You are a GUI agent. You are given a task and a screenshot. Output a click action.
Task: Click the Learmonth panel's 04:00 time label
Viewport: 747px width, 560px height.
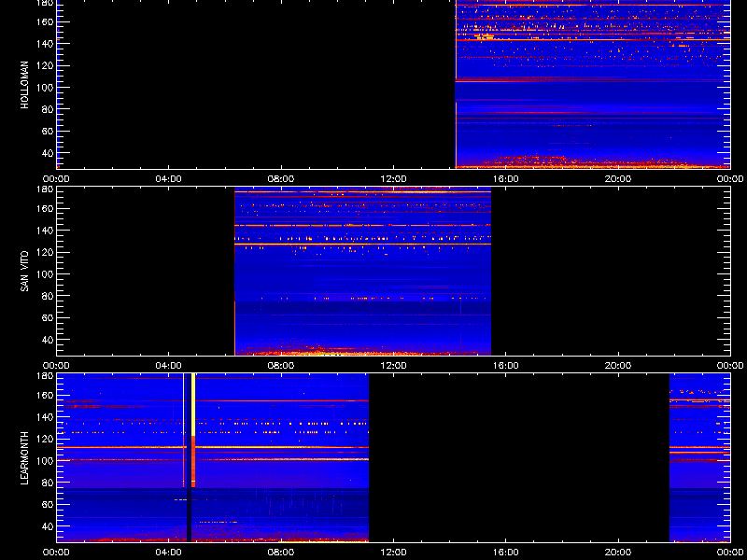click(169, 553)
